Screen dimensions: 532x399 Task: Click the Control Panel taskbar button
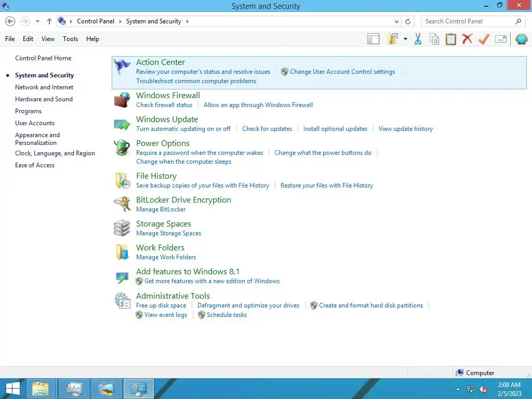[x=138, y=389]
